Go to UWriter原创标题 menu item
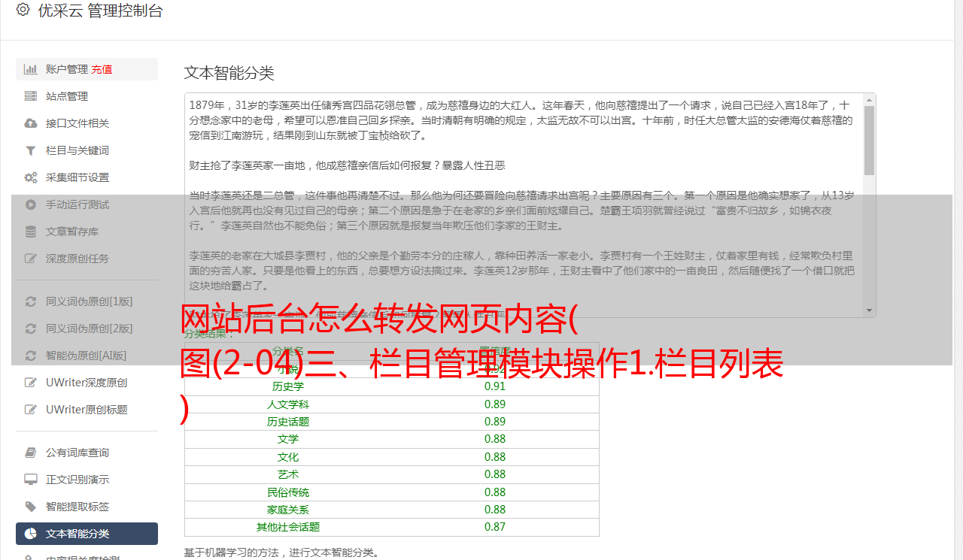Image resolution: width=963 pixels, height=560 pixels. (87, 410)
